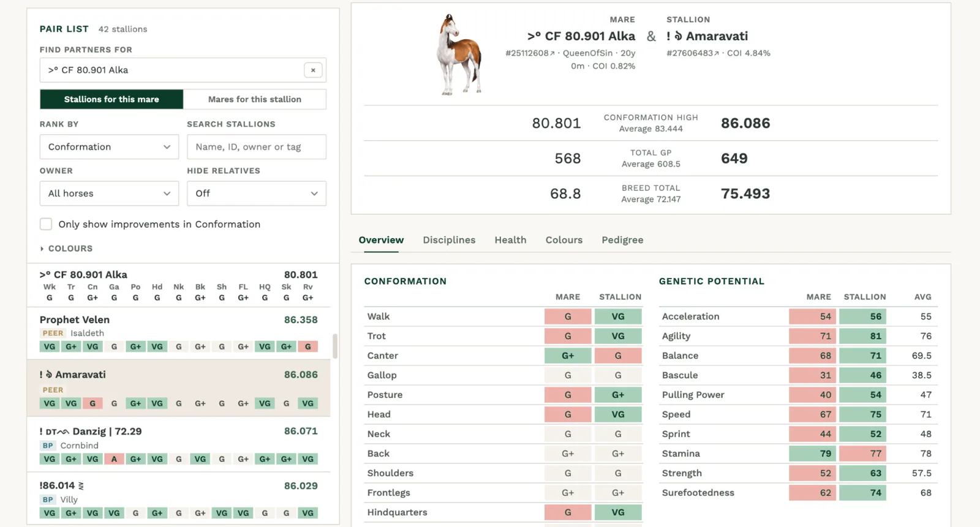The width and height of the screenshot is (980, 527).
Task: Open the Pedigree tab
Action: 622,240
